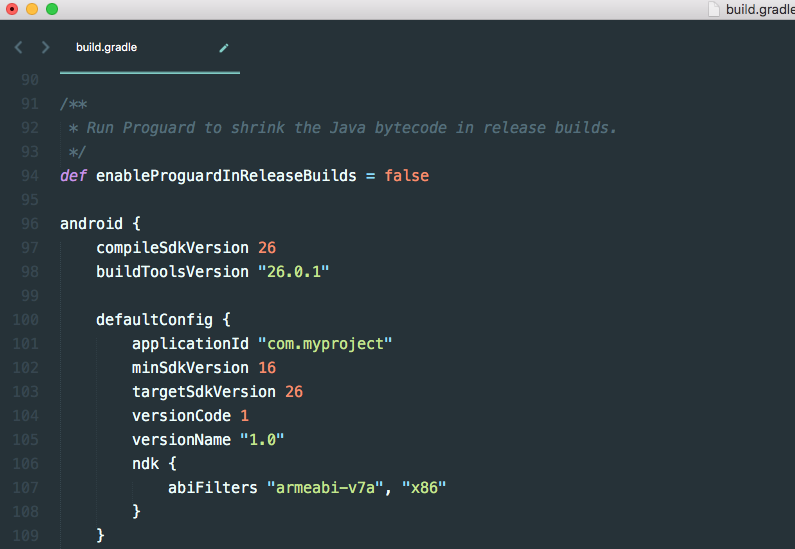Click the back navigation arrow

click(x=19, y=47)
